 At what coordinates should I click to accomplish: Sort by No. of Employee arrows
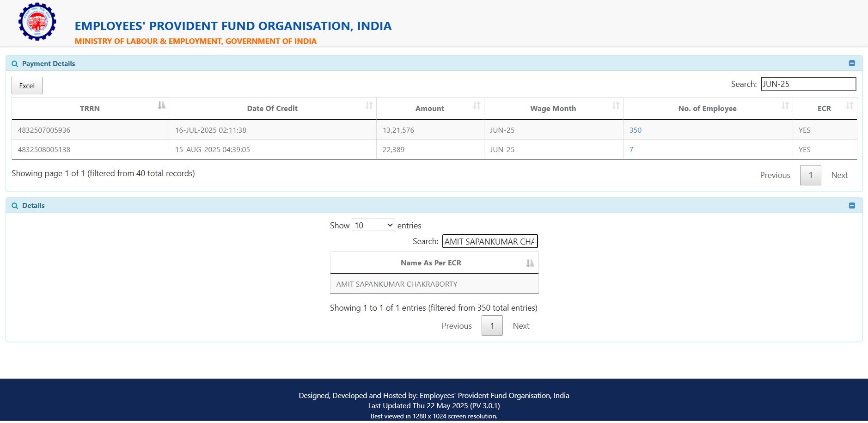tap(785, 105)
